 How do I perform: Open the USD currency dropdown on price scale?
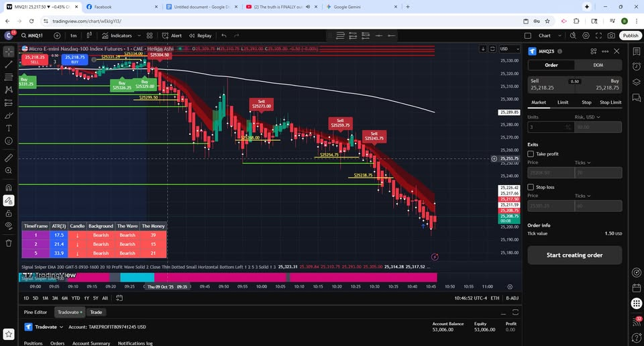click(509, 49)
